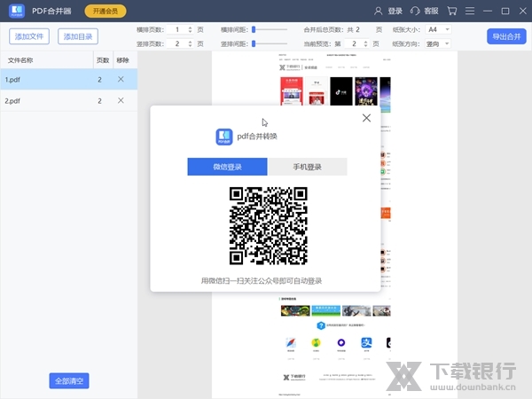Open the hamburger menu icon
Screen dimensions: 532x399
470,12
